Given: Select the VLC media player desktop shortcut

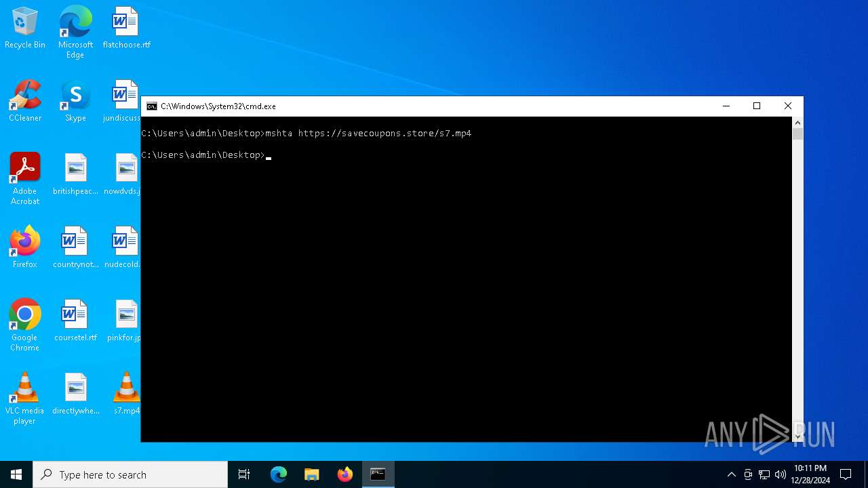Looking at the screenshot, I should tap(25, 399).
